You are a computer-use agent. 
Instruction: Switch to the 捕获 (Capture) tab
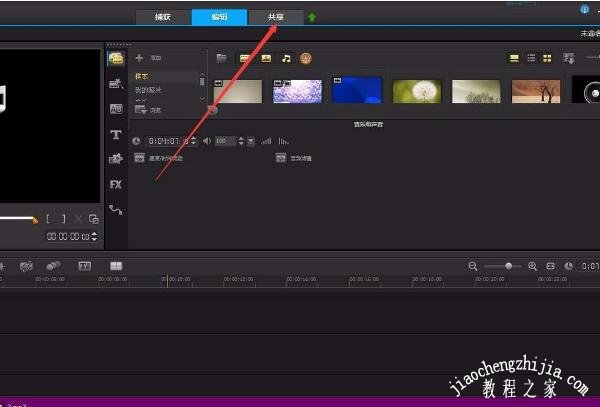[x=161, y=17]
